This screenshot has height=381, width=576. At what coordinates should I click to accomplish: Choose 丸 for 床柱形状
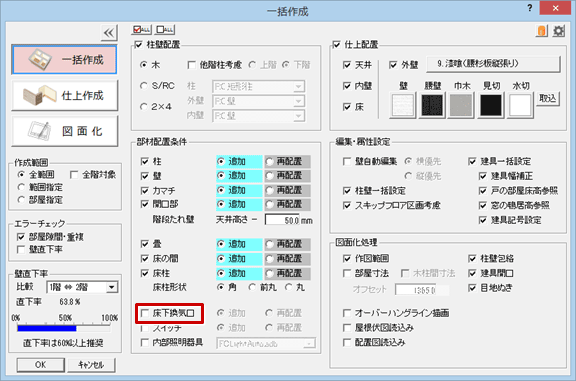tap(289, 287)
